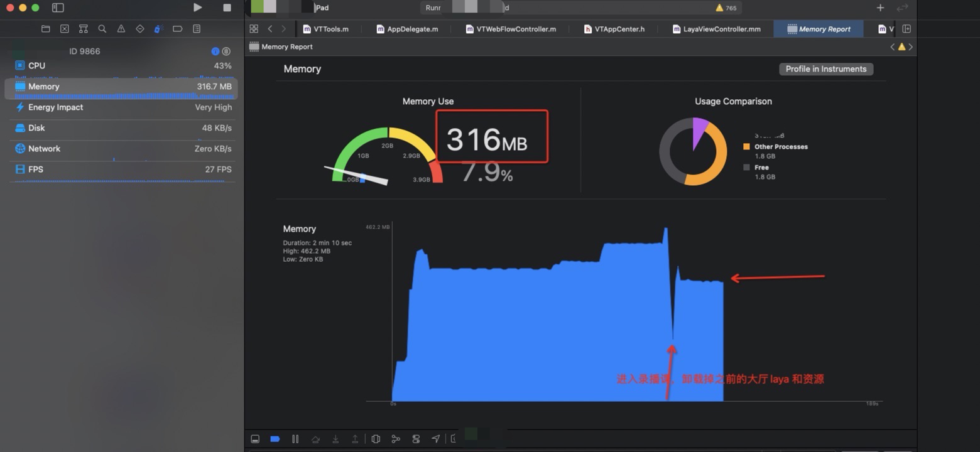Select the Debug navigator spray icon
This screenshot has width=980, height=452.
tap(158, 29)
